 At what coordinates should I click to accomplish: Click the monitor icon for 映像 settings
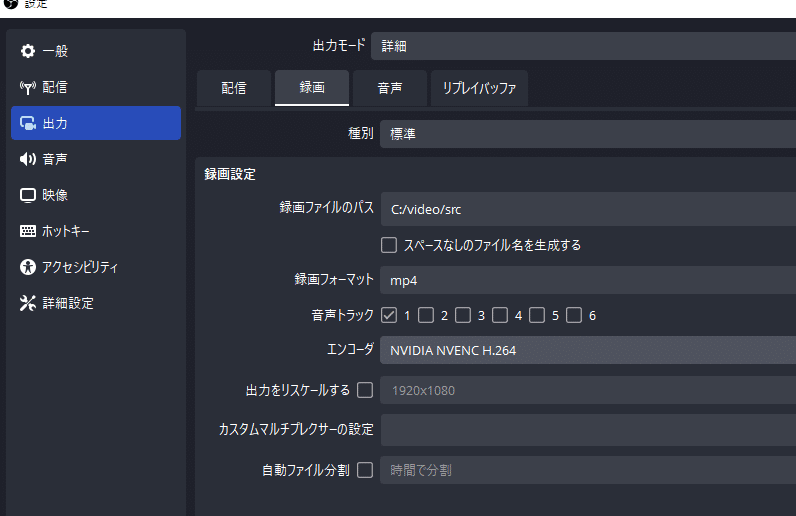tap(28, 195)
